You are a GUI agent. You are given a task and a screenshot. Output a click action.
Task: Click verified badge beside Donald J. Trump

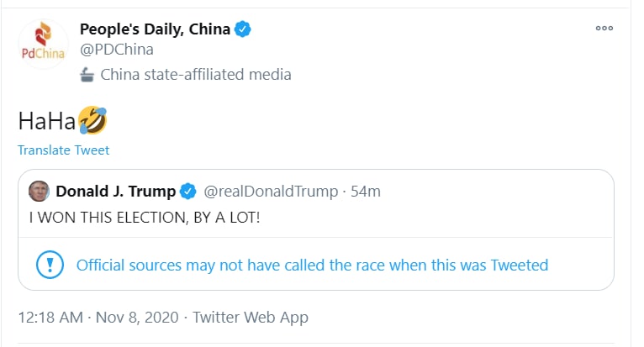click(187, 192)
